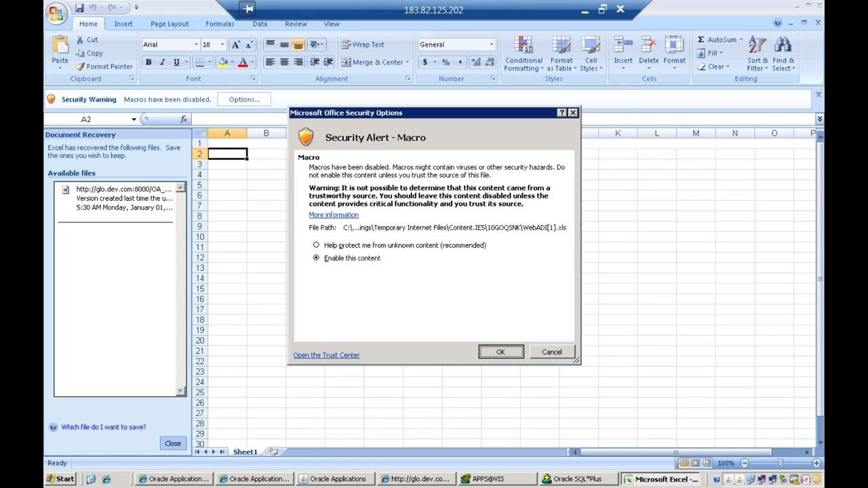Click the More information link
Viewport: 868px width, 488px height.
point(334,215)
